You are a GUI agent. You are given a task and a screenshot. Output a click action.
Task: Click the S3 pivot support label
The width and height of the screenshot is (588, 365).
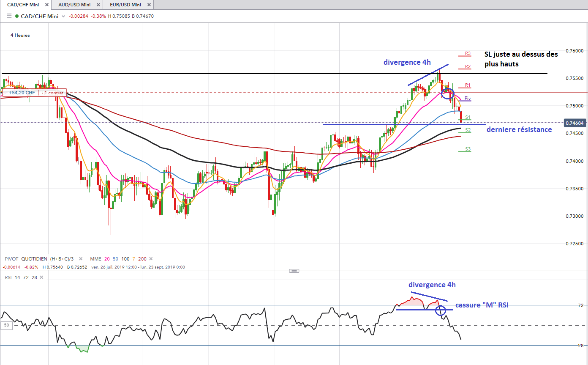click(x=468, y=149)
